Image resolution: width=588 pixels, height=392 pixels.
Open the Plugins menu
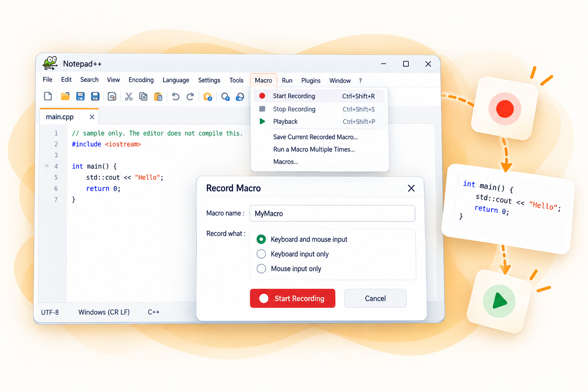[311, 80]
